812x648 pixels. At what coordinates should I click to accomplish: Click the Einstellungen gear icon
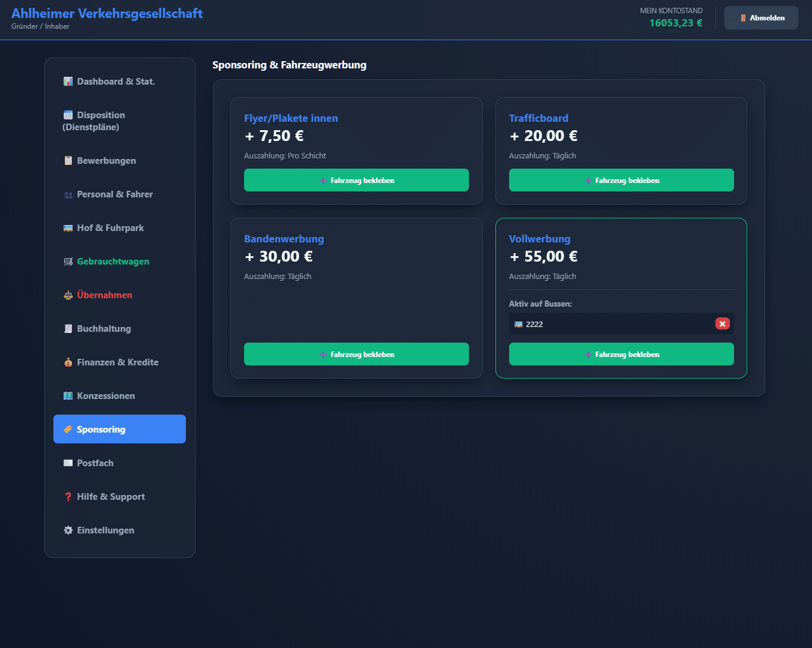point(68,530)
